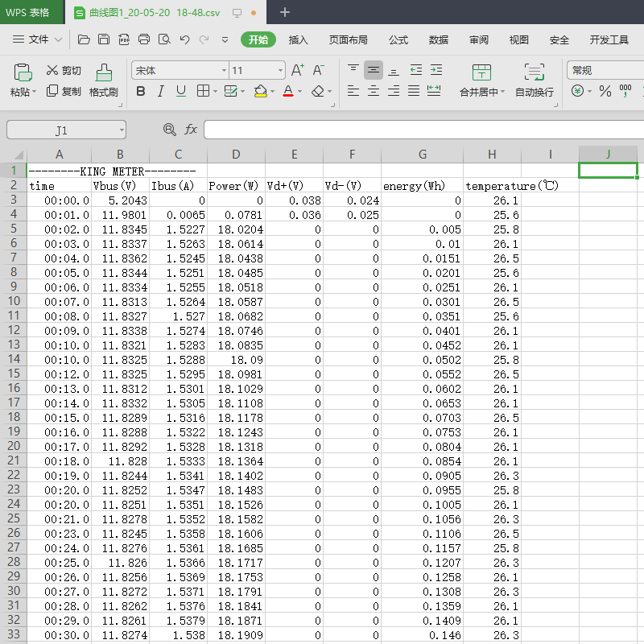Click the Clear formatting eraser icon
This screenshot has height=644, width=644.
318,91
